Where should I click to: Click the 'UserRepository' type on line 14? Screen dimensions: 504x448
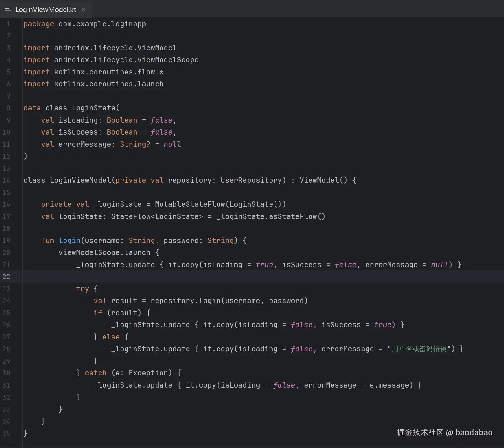tap(251, 180)
